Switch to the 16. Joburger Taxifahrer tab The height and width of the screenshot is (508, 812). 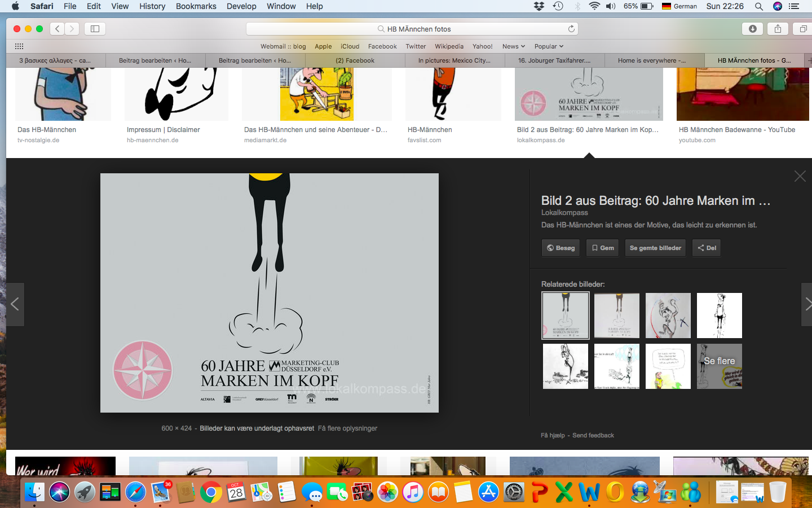554,60
